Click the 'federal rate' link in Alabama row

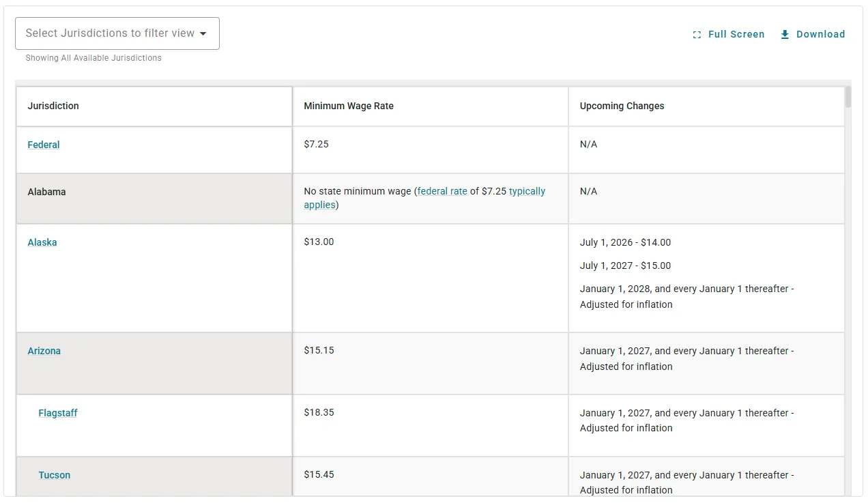(442, 192)
